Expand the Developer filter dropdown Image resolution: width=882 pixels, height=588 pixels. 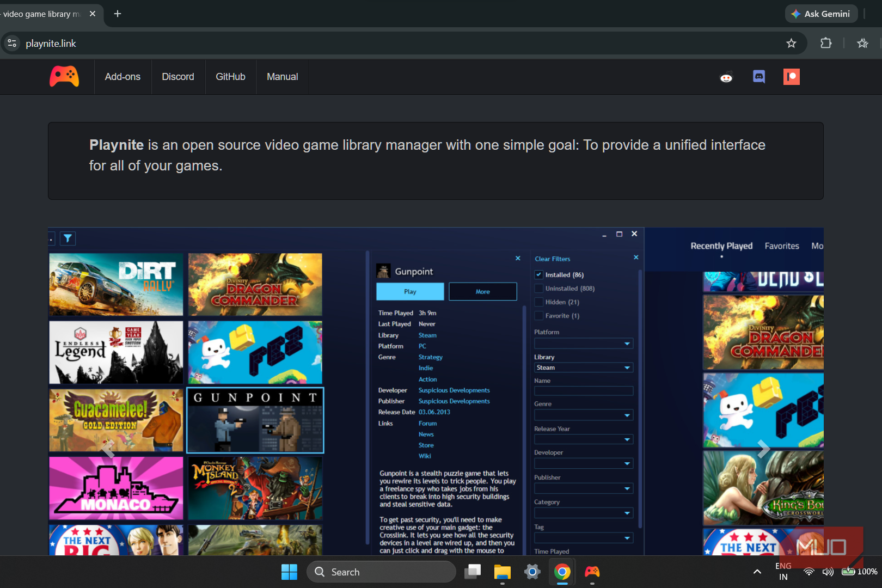pyautogui.click(x=584, y=463)
